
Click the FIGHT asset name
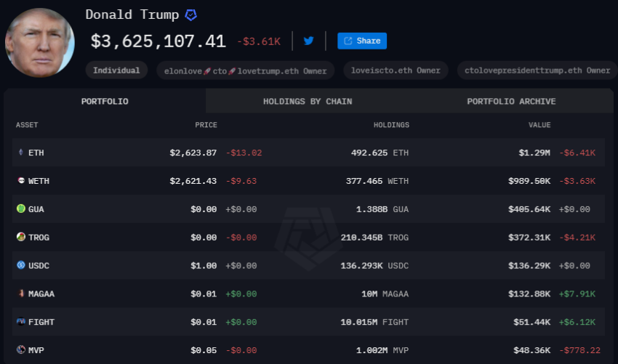[41, 323]
